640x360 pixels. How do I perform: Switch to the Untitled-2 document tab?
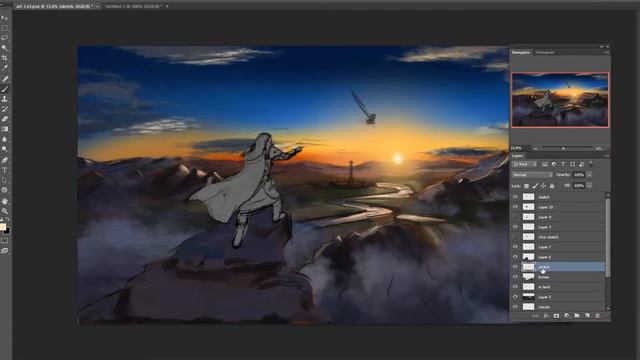pyautogui.click(x=135, y=6)
